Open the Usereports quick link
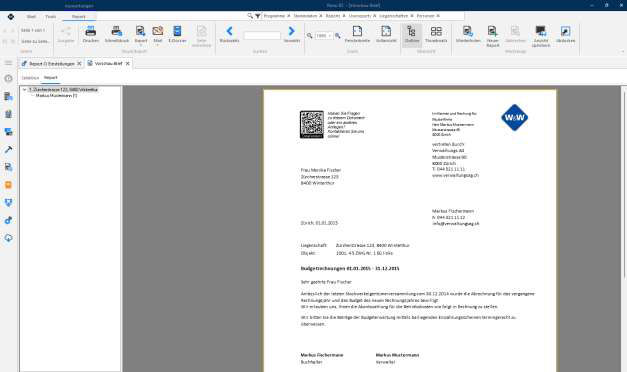 pos(360,16)
